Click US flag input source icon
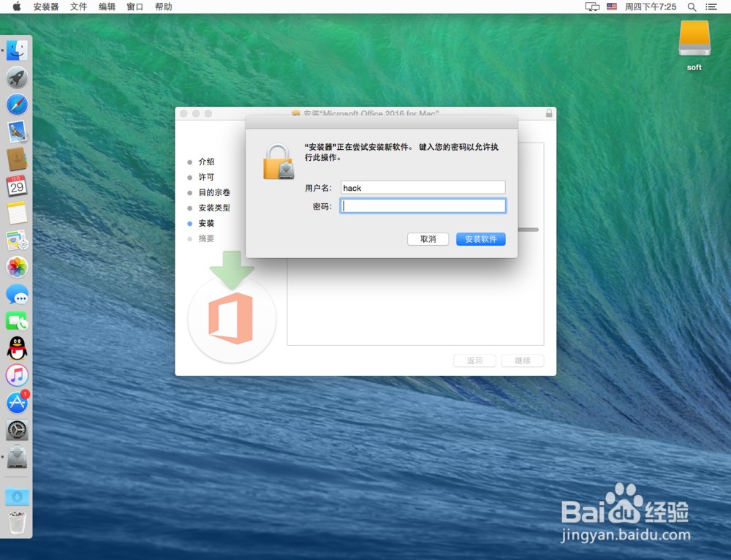The width and height of the screenshot is (731, 560). (x=612, y=7)
